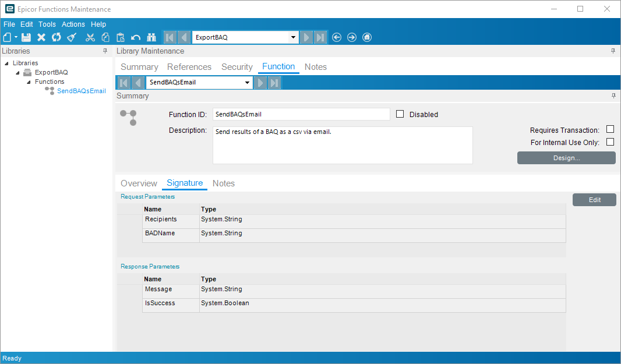Image resolution: width=621 pixels, height=364 pixels.
Task: Save using the floppy disk icon
Action: (x=26, y=37)
